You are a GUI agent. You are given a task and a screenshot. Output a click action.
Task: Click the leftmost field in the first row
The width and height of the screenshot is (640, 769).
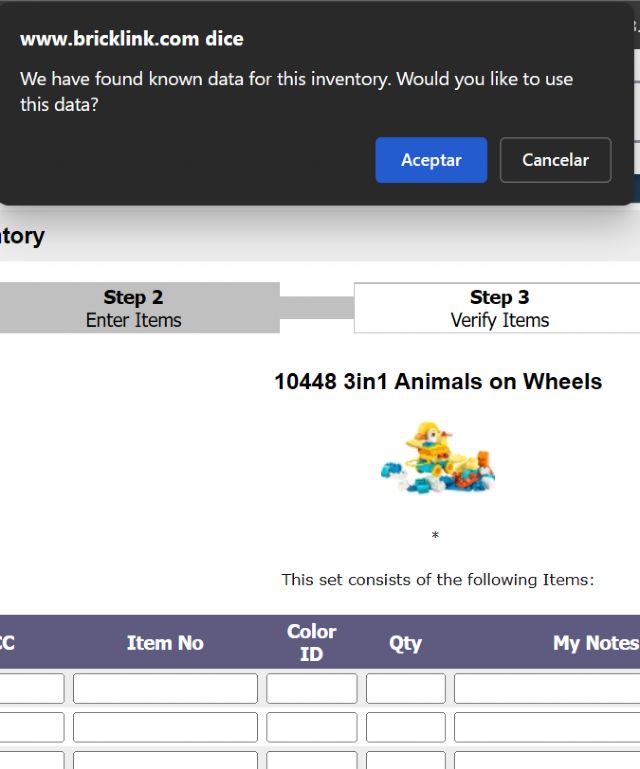(x=30, y=688)
